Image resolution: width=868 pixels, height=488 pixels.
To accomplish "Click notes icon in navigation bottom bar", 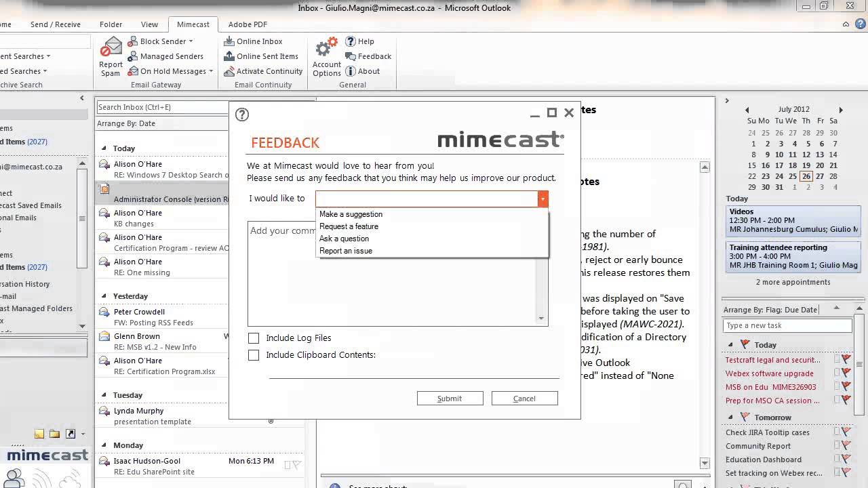I will (x=39, y=434).
